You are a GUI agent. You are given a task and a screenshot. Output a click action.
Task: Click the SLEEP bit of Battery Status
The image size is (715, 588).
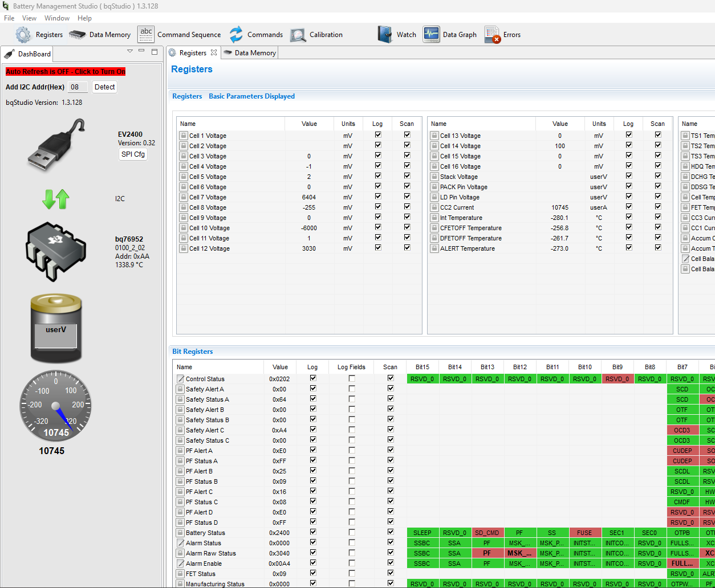tap(422, 533)
